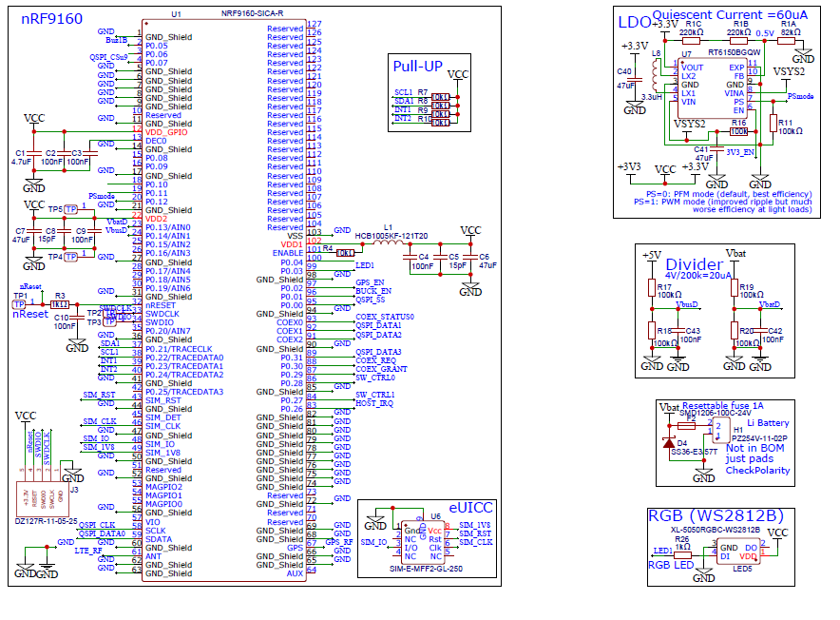Select the R3 1kΩ resistor symbol
The height and width of the screenshot is (620, 840).
pos(60,304)
